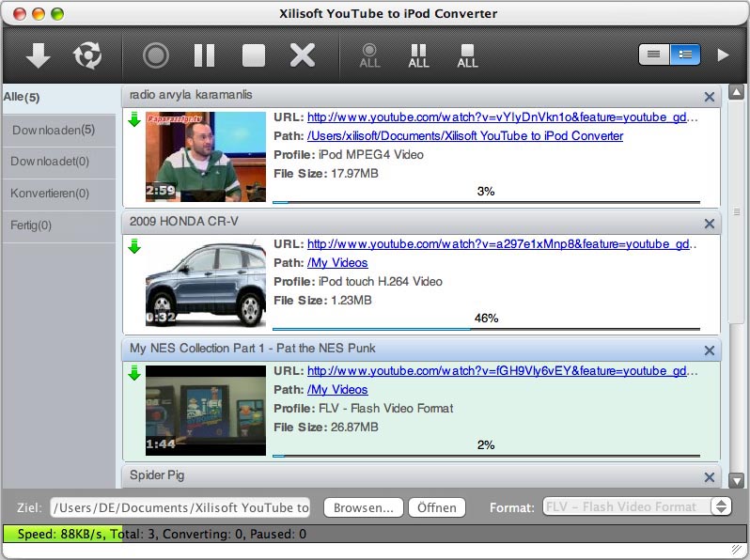Viewport: 750px width, 560px height.
Task: Click the 3% progress bar of karamanlis task
Action: click(486, 202)
